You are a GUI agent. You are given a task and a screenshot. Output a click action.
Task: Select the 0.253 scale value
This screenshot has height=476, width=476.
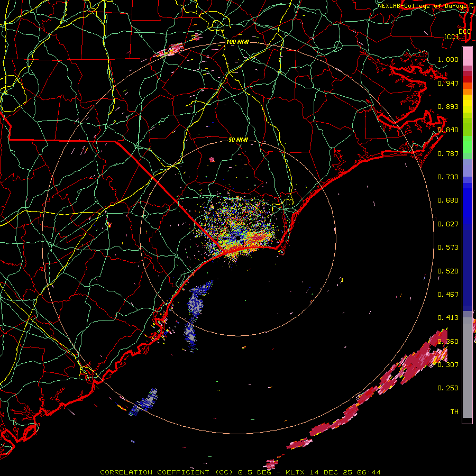point(448,388)
